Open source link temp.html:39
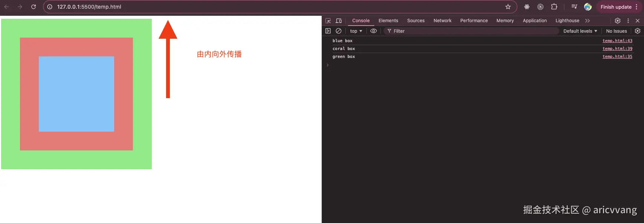 (x=617, y=49)
